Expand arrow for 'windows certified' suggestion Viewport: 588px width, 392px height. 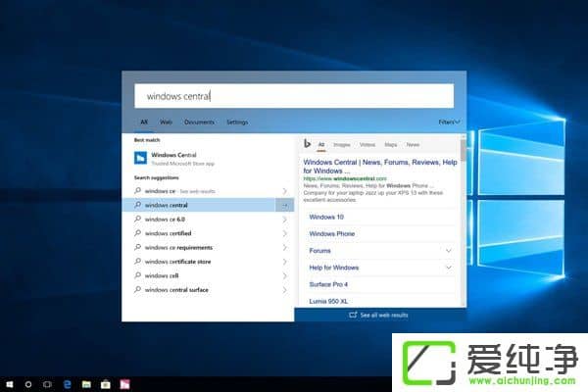[284, 233]
